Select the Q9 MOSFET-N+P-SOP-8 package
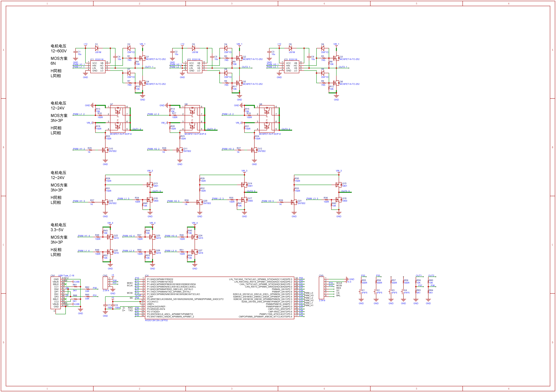This screenshot has width=556, height=392. pos(267,119)
